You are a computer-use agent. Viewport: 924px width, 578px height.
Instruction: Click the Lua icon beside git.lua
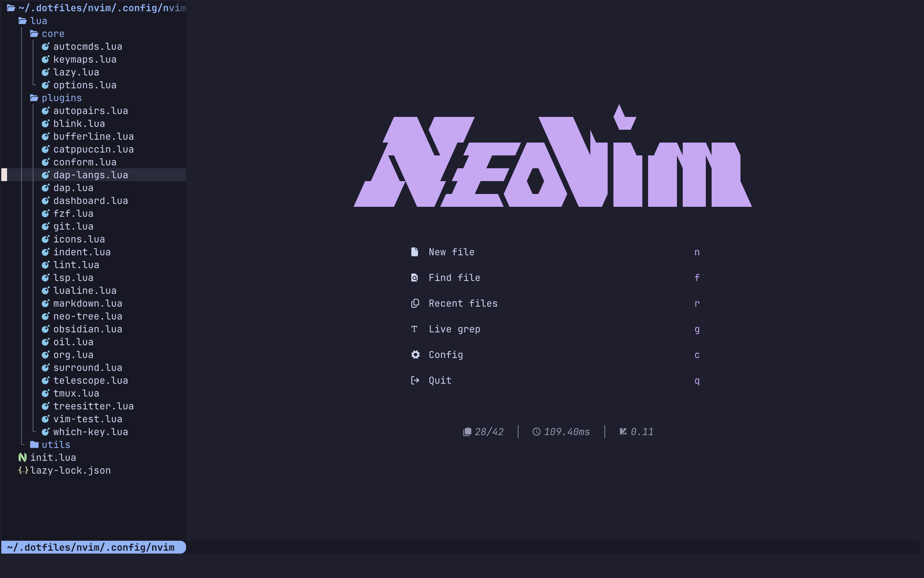[46, 226]
